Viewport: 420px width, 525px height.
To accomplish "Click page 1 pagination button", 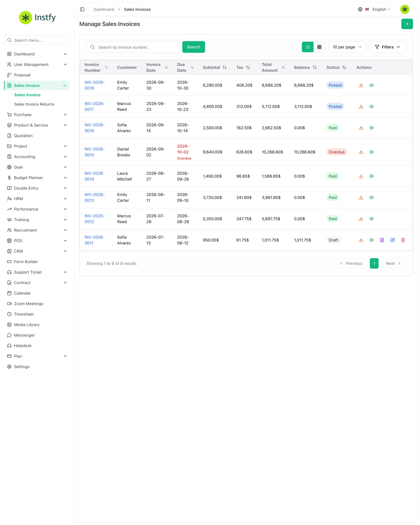I will tap(374, 263).
